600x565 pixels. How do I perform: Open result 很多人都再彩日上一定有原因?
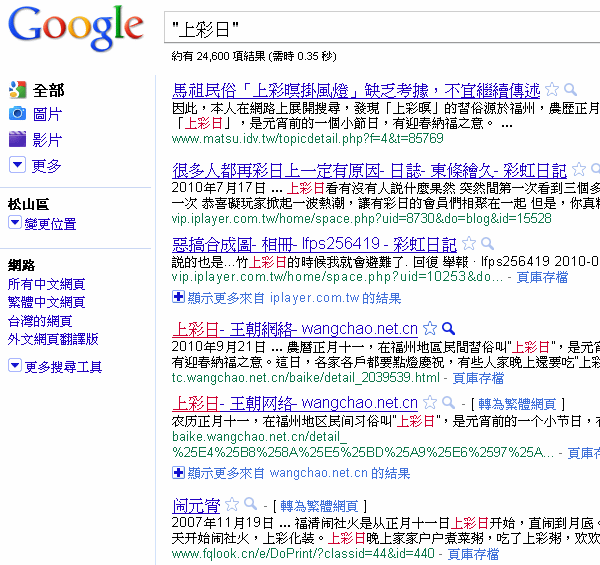tap(369, 171)
